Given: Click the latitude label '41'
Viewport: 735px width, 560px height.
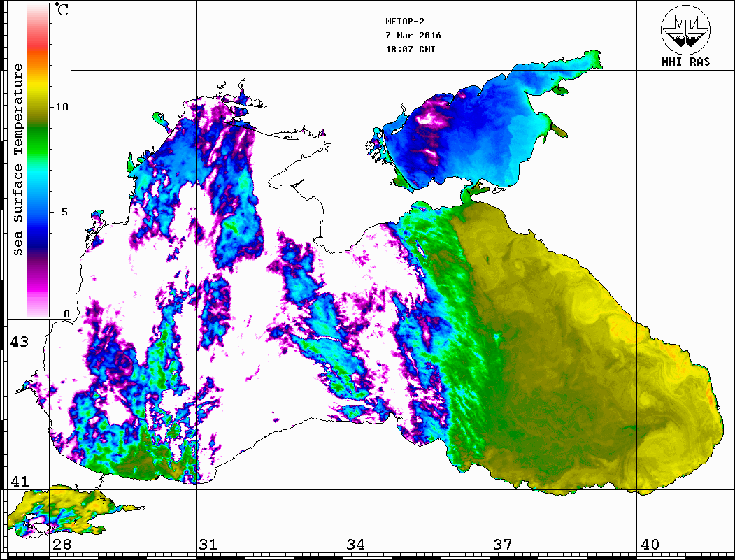Looking at the screenshot, I should pos(19,482).
